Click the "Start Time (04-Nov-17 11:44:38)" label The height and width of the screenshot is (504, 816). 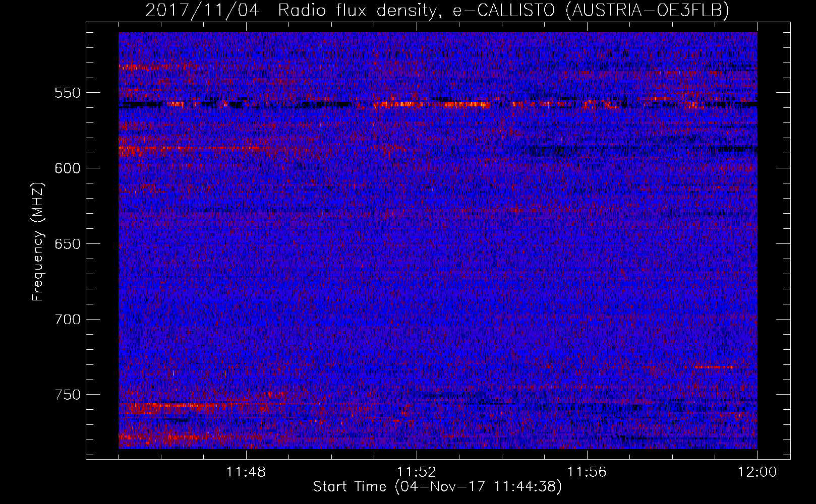click(x=437, y=487)
